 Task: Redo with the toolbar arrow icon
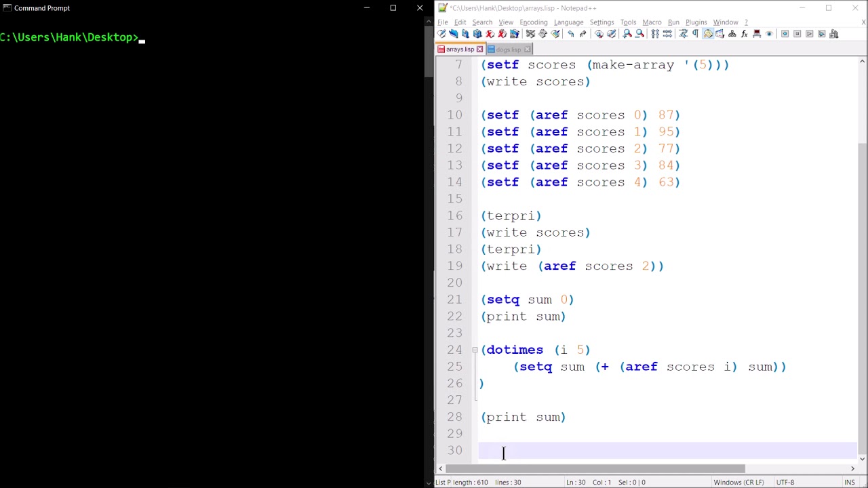point(583,34)
